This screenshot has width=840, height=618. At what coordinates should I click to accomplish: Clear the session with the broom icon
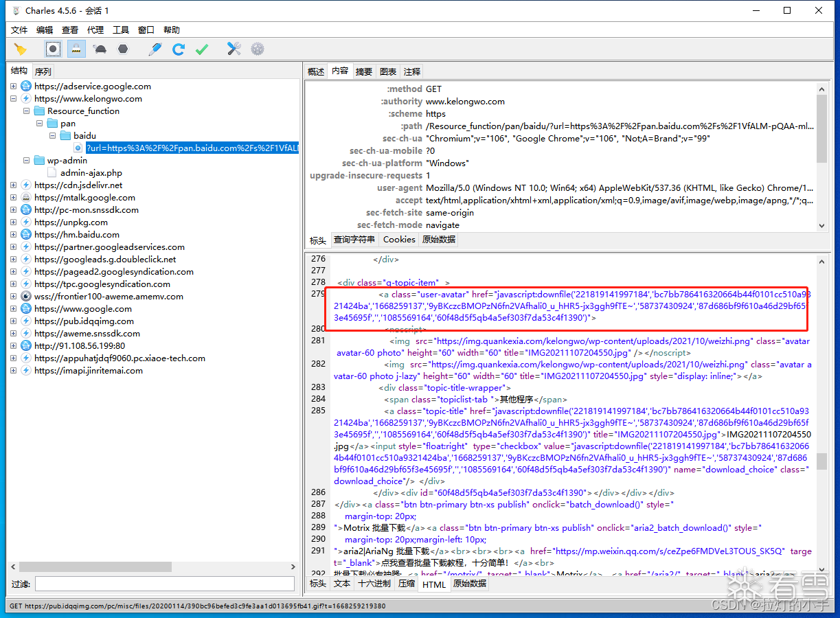click(x=20, y=49)
